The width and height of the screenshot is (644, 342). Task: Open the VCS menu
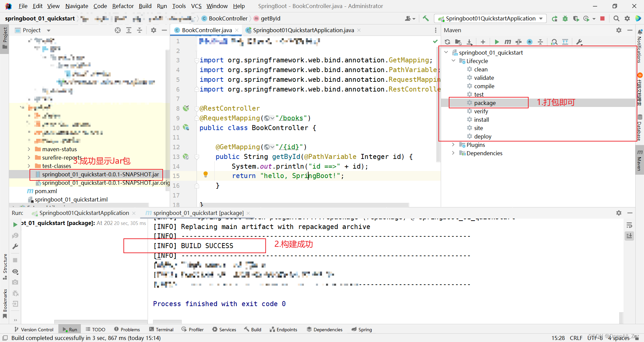[196, 6]
